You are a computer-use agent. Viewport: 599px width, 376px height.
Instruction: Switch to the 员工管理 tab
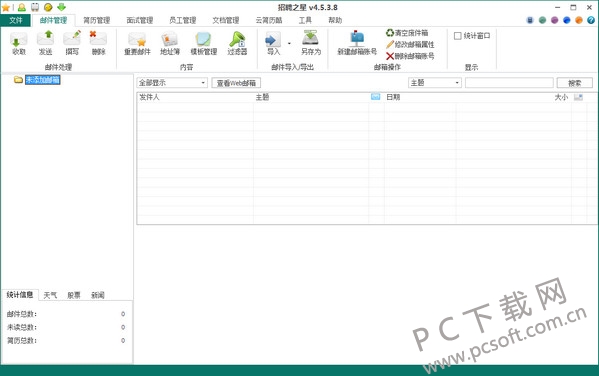tap(183, 20)
